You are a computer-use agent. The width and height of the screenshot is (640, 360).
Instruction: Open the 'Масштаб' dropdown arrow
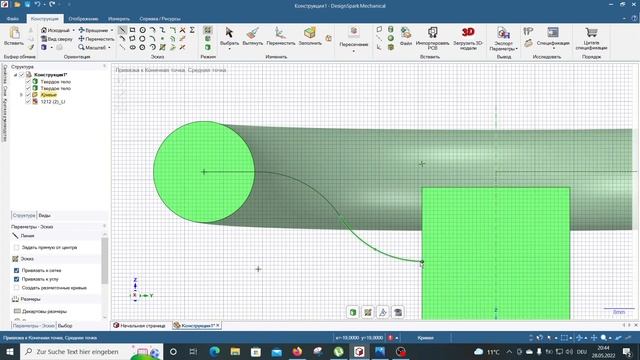109,47
